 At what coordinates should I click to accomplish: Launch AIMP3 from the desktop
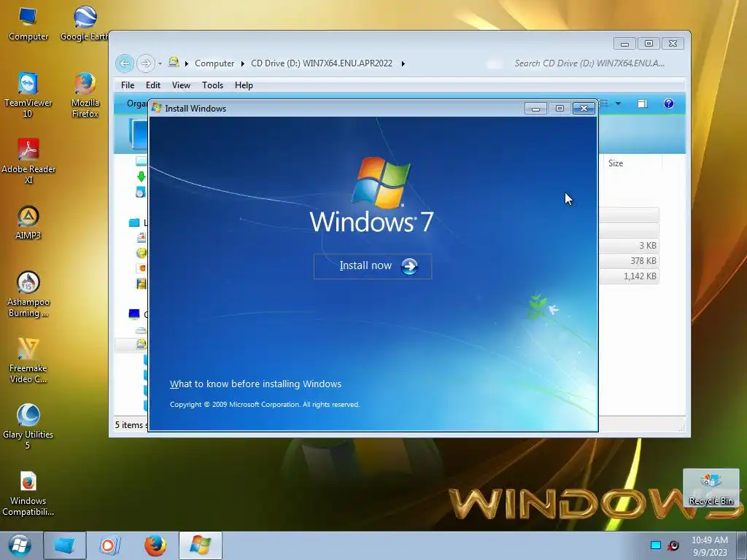[x=28, y=222]
